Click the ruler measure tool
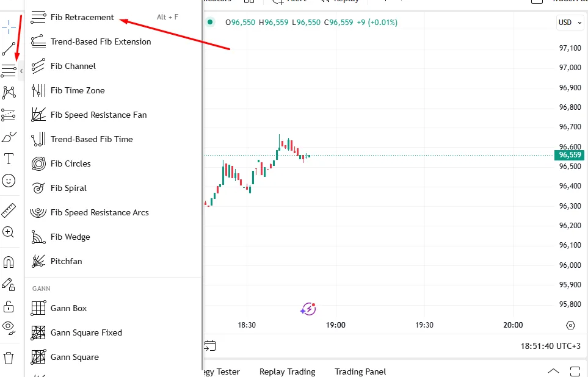The image size is (588, 377). pos(9,210)
